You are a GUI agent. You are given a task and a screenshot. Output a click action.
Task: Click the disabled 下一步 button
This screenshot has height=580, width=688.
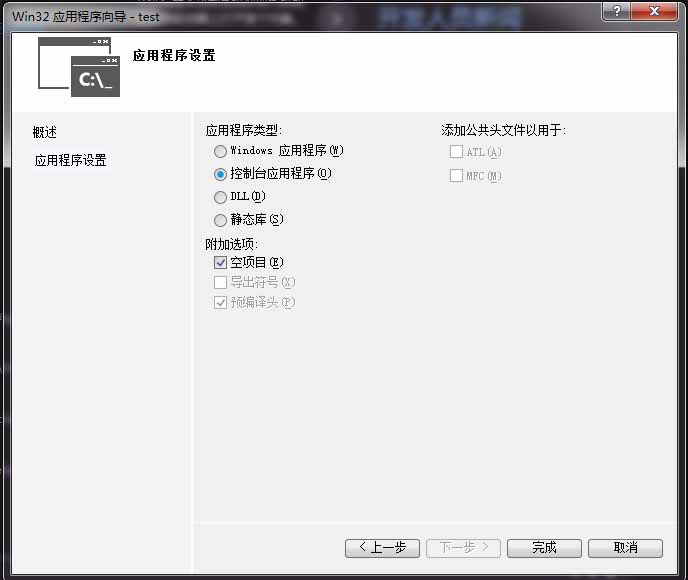click(x=463, y=548)
